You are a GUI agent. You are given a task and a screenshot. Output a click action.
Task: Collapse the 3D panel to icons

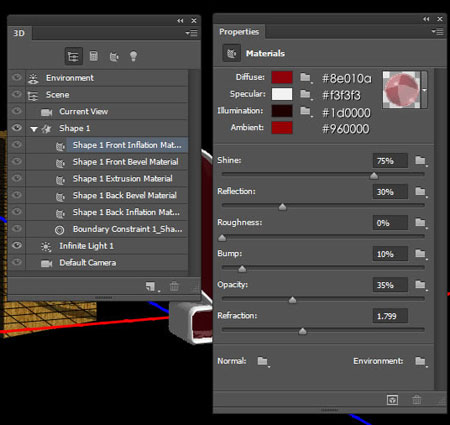180,21
